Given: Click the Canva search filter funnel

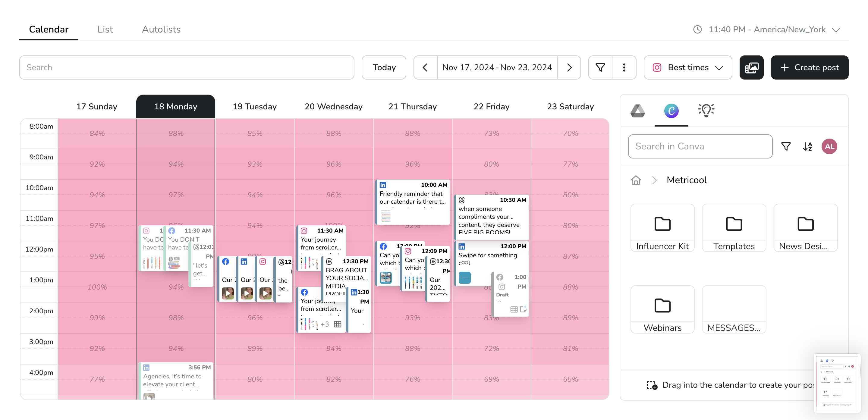Looking at the screenshot, I should 786,146.
